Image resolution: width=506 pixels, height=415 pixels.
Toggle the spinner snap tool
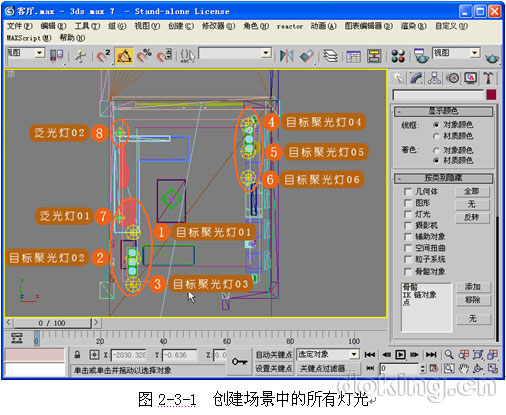(x=164, y=56)
